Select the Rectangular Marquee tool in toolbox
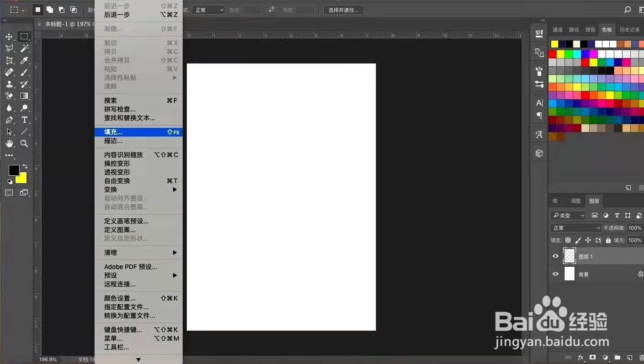The height and width of the screenshot is (364, 644). pyautogui.click(x=24, y=37)
